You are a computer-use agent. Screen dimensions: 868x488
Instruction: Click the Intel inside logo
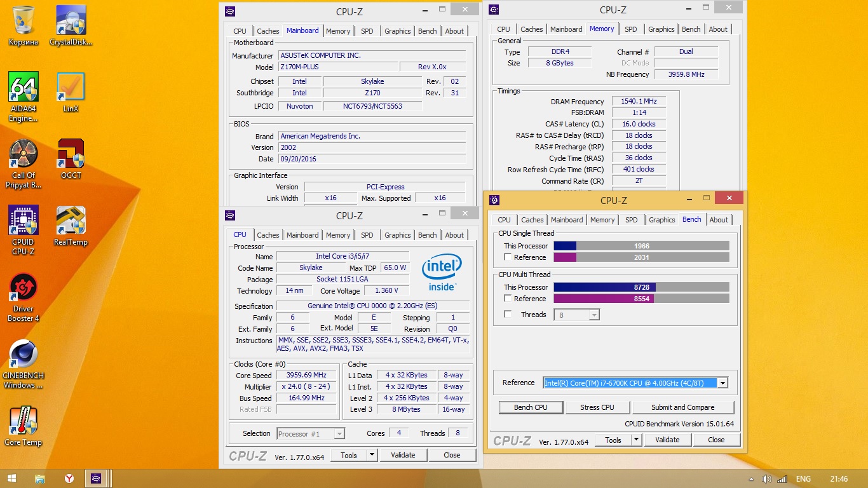(442, 273)
